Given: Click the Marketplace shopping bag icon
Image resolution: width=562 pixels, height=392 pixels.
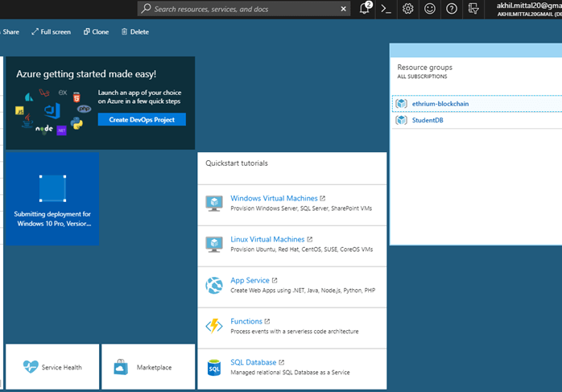Looking at the screenshot, I should point(121,367).
